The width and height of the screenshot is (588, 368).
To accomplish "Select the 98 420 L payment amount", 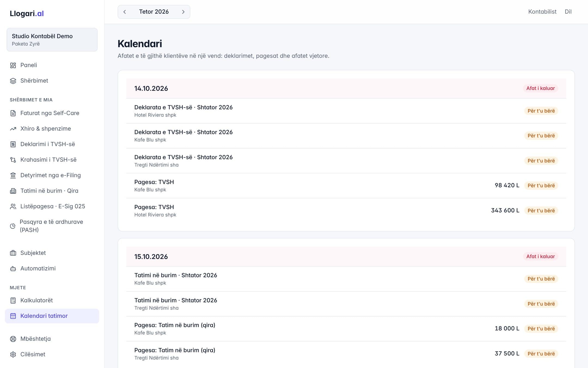I will [507, 185].
